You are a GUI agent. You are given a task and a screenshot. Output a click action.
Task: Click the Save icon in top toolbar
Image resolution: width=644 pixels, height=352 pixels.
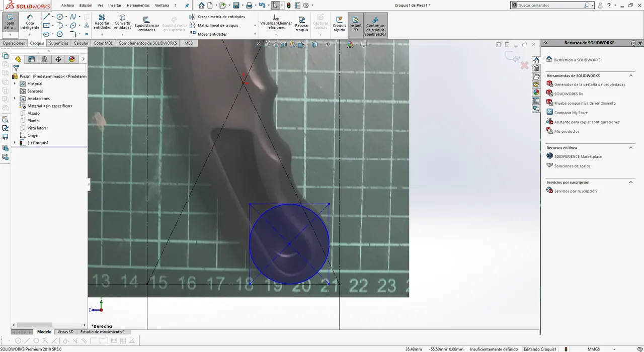pos(236,5)
